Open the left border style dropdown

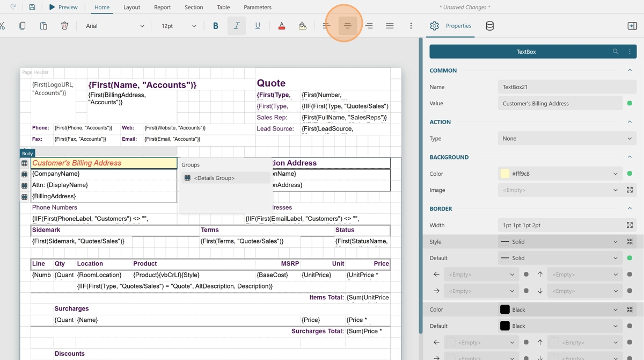pos(481,275)
